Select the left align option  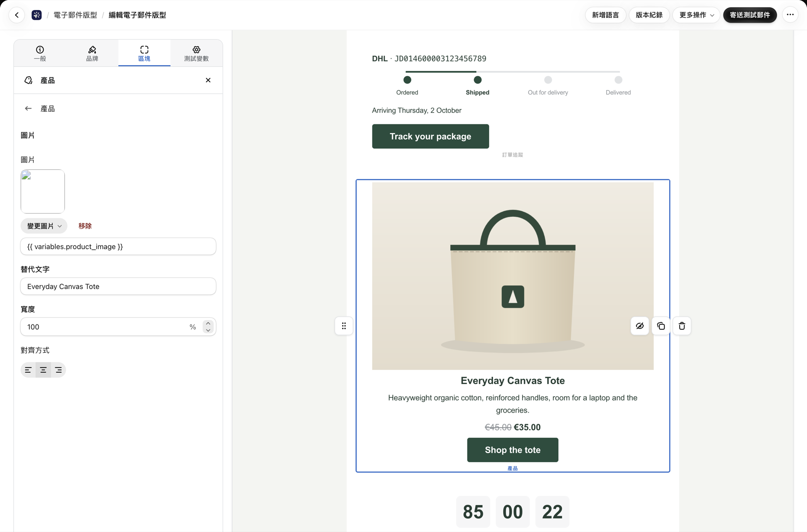[28, 370]
